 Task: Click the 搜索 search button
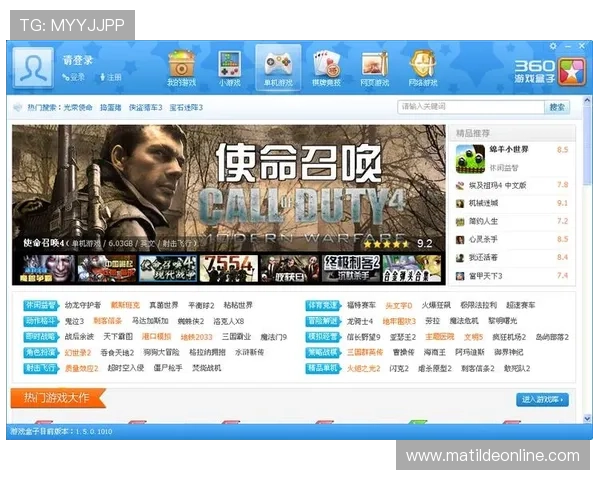click(x=557, y=107)
